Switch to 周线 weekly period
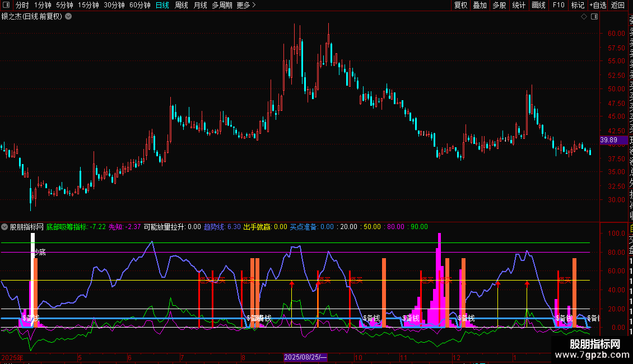The width and height of the screenshot is (633, 364). tap(181, 6)
